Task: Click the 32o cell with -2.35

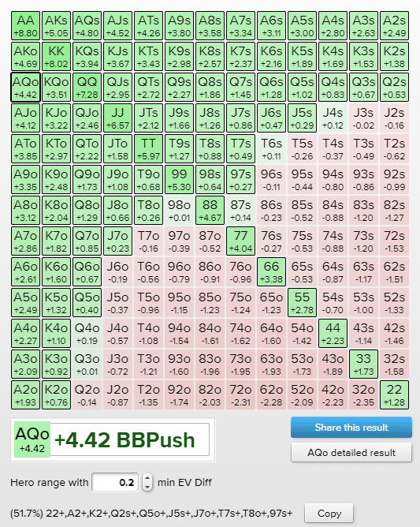Action: pos(363,395)
